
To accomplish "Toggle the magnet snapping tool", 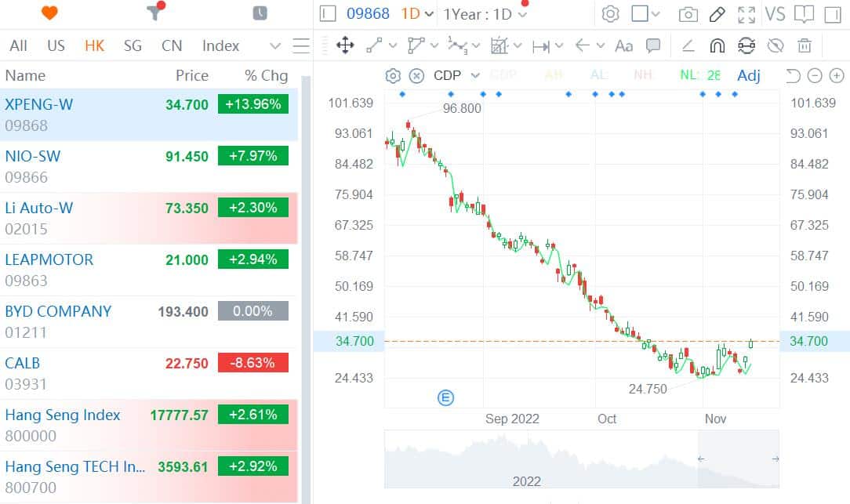I will pyautogui.click(x=717, y=45).
